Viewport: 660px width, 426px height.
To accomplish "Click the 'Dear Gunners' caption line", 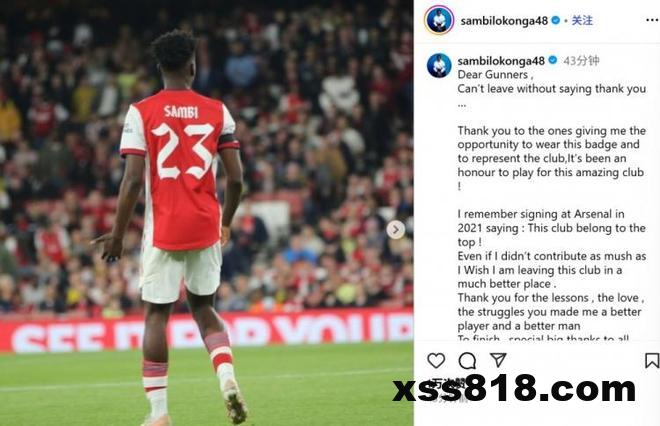I will coord(495,75).
